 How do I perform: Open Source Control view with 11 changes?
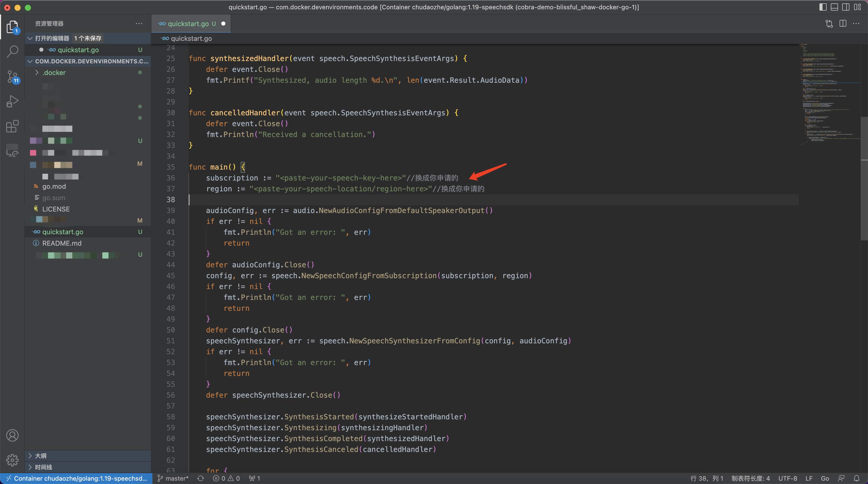click(x=12, y=76)
